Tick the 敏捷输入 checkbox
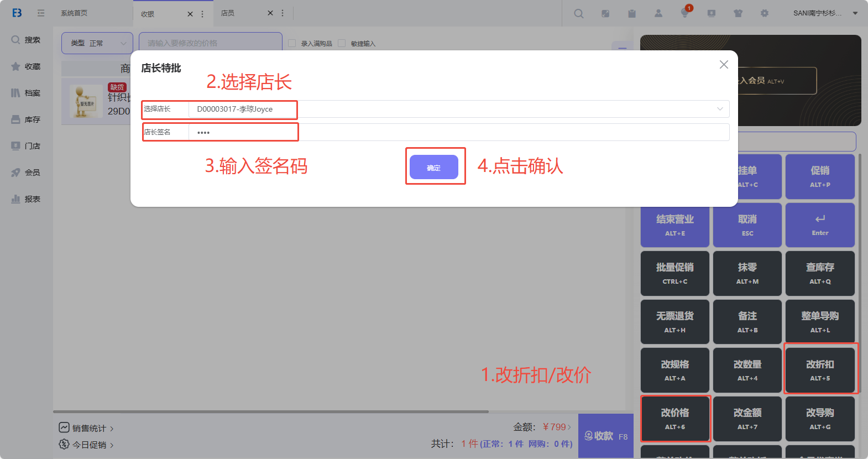The image size is (868, 459). pos(342,43)
